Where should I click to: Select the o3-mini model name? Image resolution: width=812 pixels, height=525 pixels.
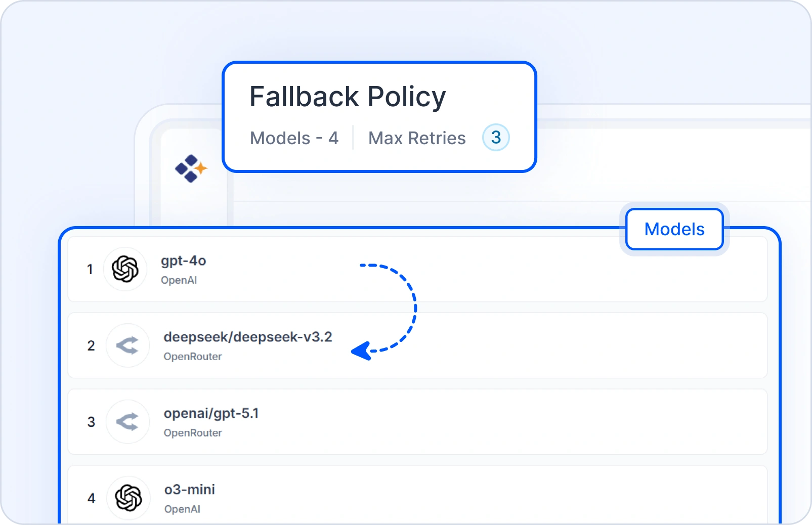click(190, 490)
